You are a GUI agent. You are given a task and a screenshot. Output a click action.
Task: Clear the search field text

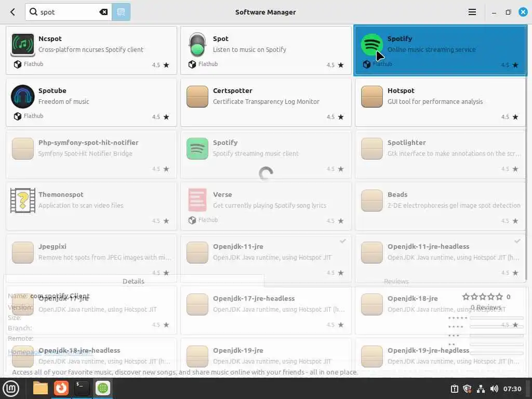tap(103, 12)
